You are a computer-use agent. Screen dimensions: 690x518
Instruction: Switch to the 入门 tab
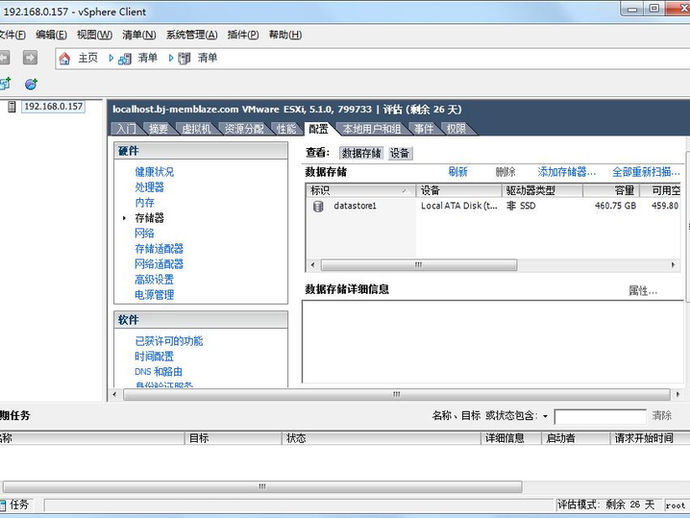[x=126, y=129]
